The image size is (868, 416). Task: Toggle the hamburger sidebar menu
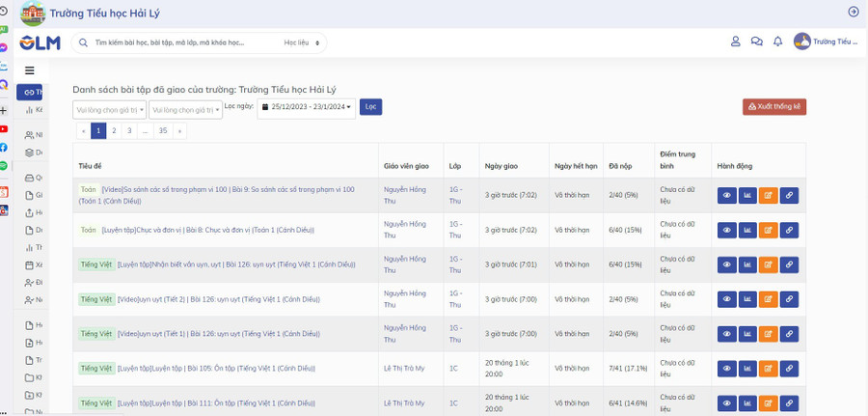(x=30, y=70)
